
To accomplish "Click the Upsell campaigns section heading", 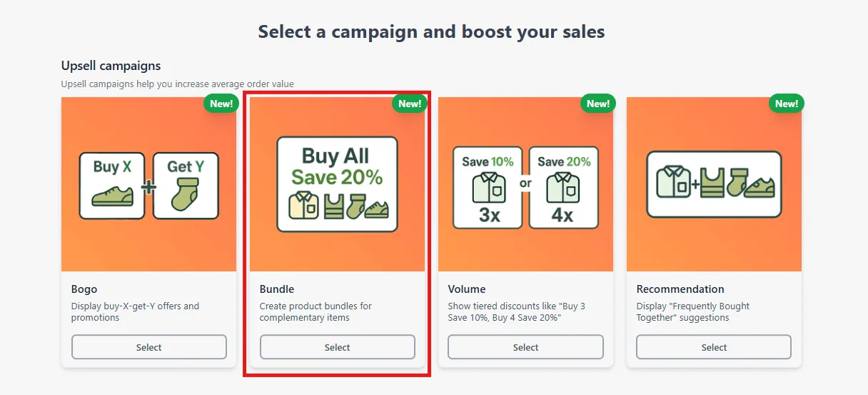I will (111, 66).
